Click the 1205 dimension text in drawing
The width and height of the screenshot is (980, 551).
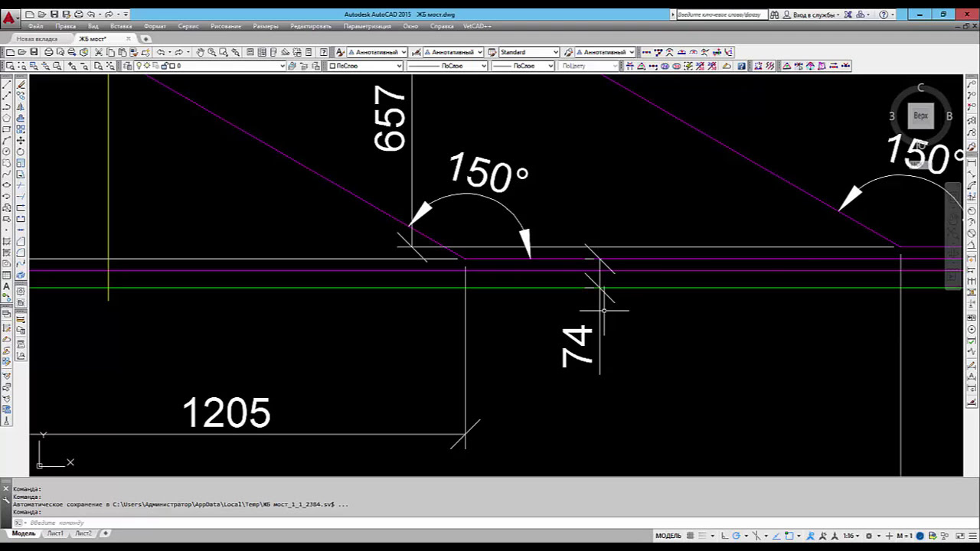point(227,413)
